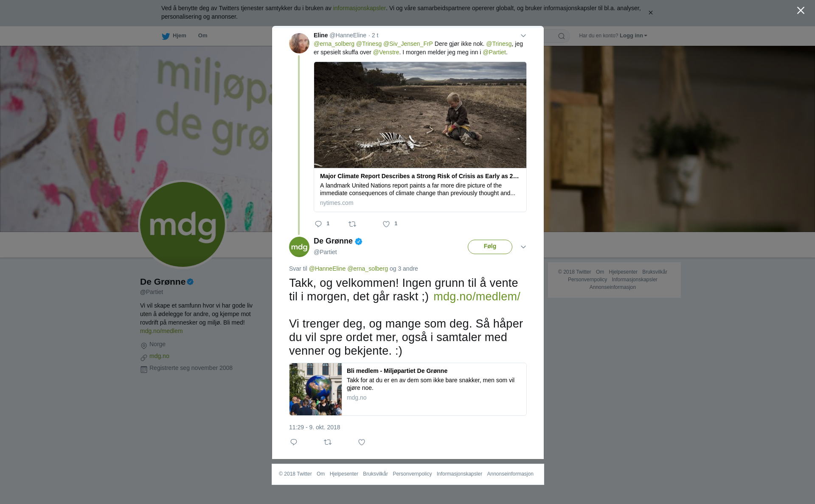The height and width of the screenshot is (504, 815).
Task: Retweet De Grønne's welcome tweet
Action: tap(328, 442)
